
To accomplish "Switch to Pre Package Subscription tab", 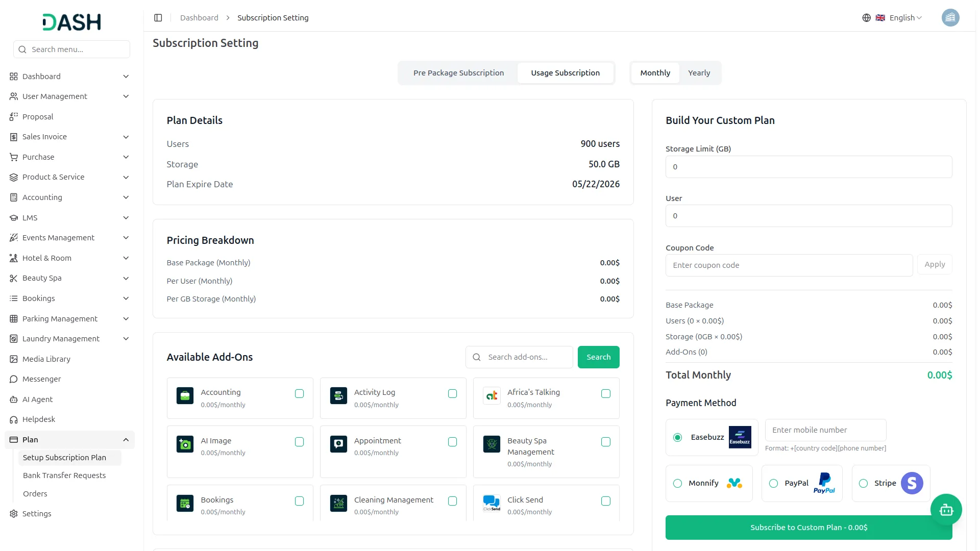I will [x=458, y=73].
